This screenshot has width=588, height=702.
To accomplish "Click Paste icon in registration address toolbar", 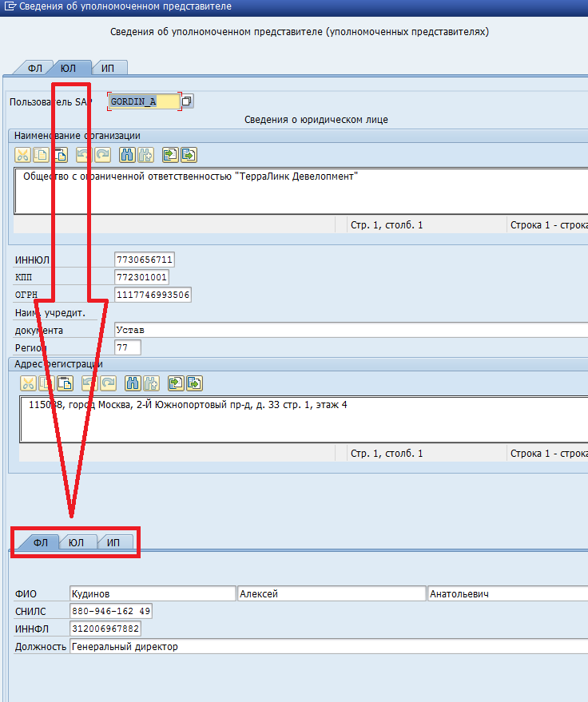I will (x=64, y=383).
